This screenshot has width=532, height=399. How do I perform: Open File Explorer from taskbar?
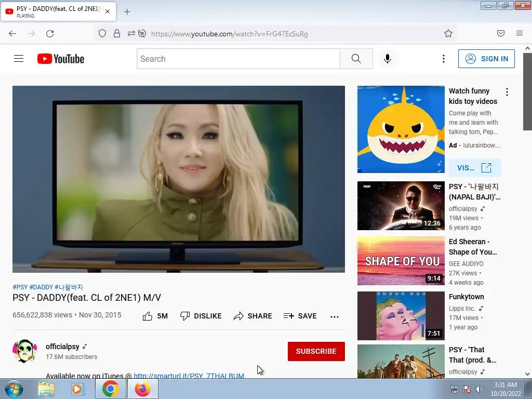pyautogui.click(x=46, y=389)
